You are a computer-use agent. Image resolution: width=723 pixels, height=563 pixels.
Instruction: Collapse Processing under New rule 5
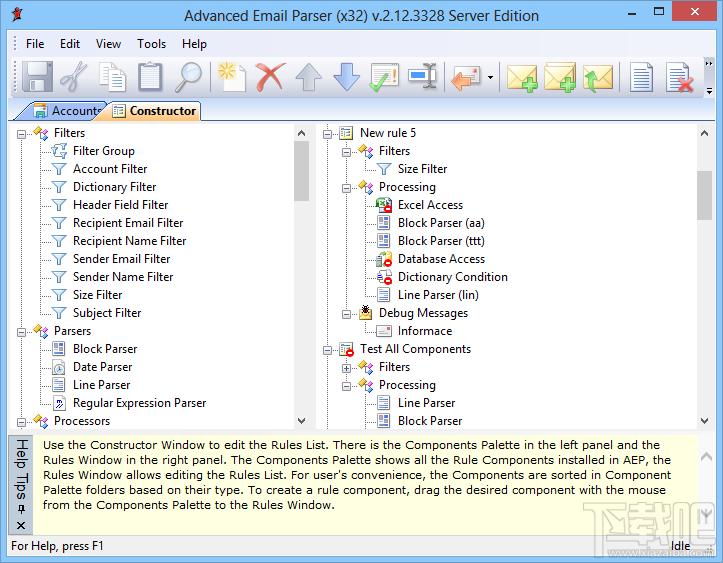click(x=346, y=188)
